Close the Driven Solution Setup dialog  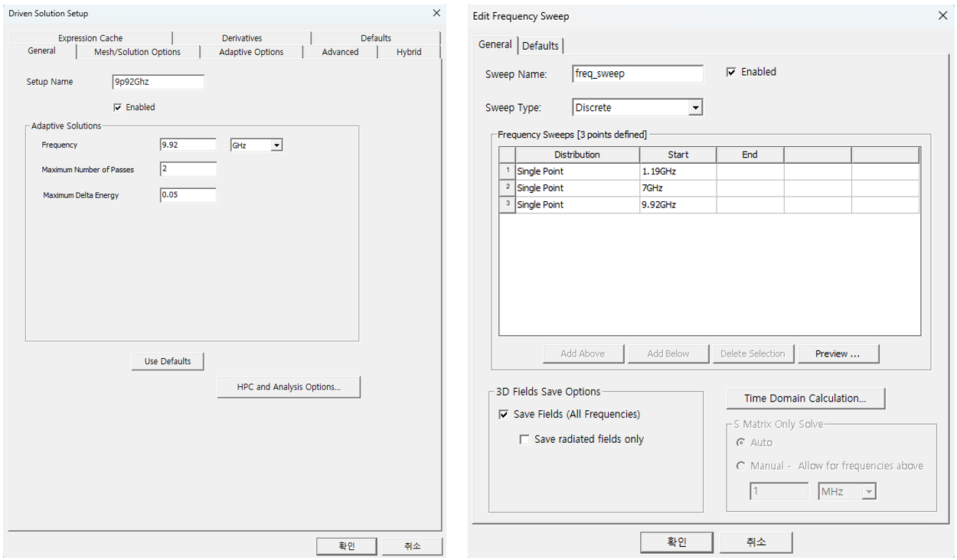click(436, 13)
